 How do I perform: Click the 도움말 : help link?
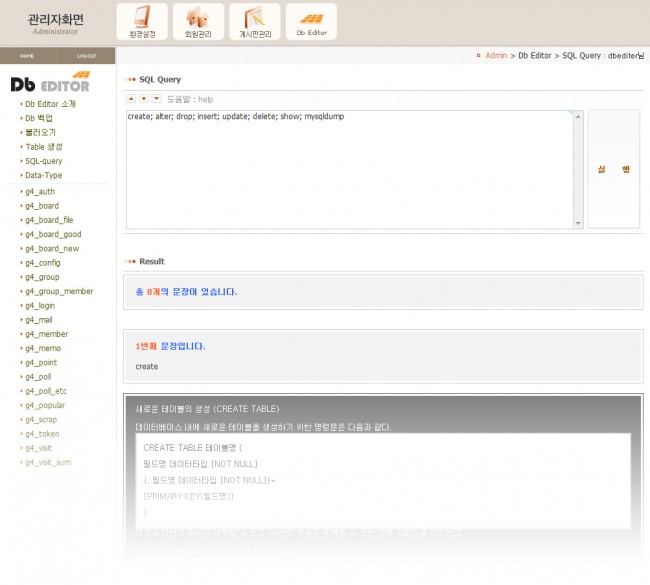tap(190, 100)
